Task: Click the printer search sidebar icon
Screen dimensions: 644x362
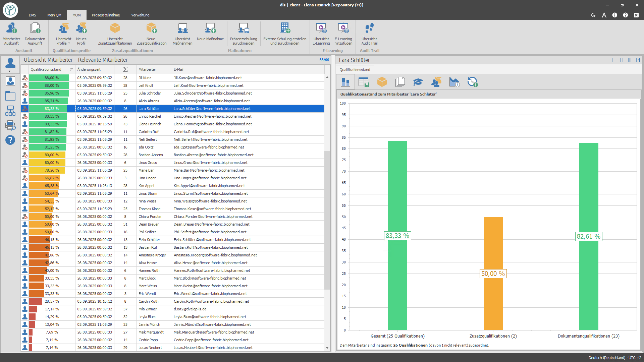Action: click(x=10, y=125)
